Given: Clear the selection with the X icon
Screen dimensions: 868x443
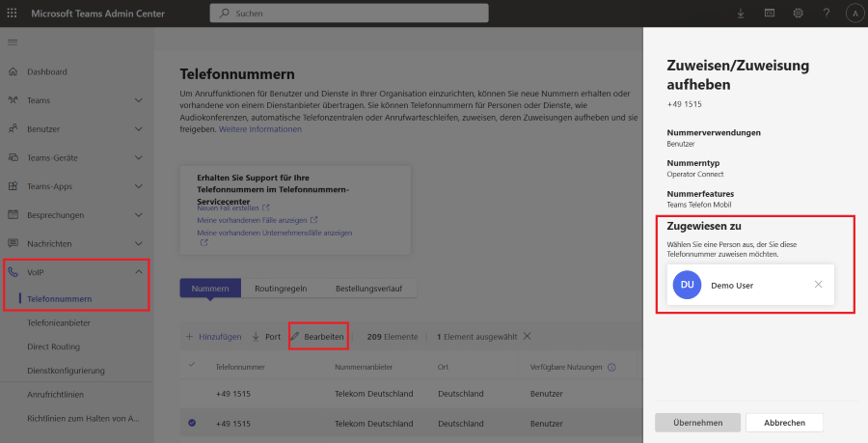Looking at the screenshot, I should [x=527, y=336].
